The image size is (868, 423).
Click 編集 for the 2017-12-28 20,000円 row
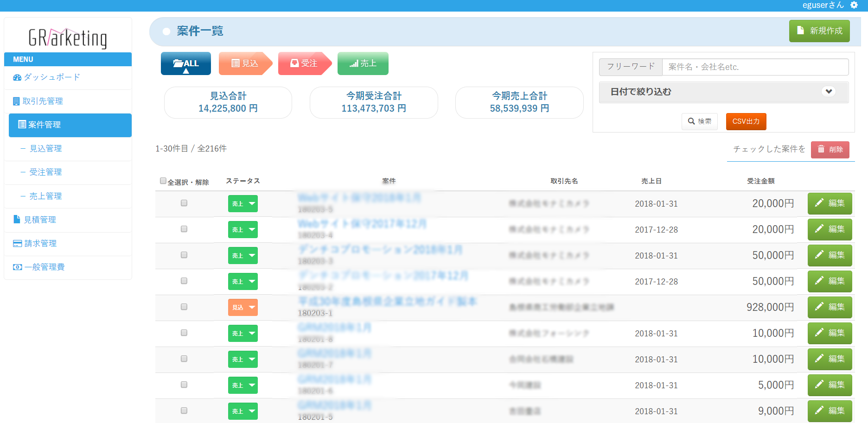(830, 229)
